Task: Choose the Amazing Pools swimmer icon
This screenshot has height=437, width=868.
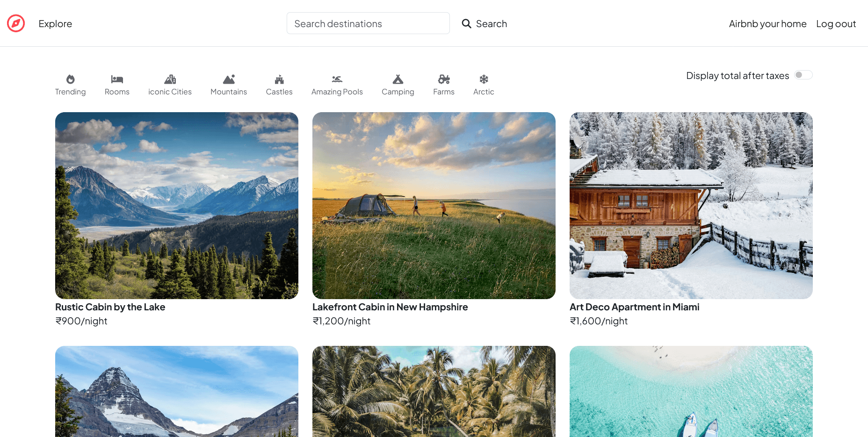Action: [x=337, y=79]
